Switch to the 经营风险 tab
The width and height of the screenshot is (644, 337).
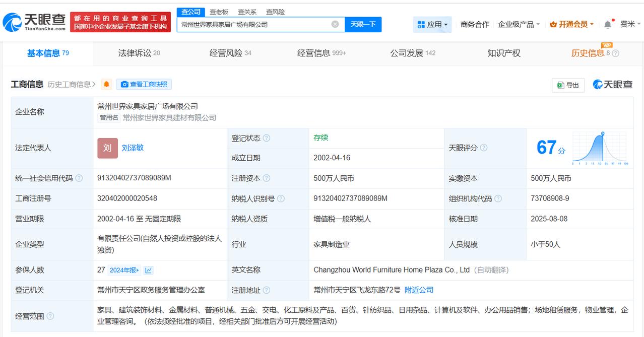pyautogui.click(x=230, y=53)
